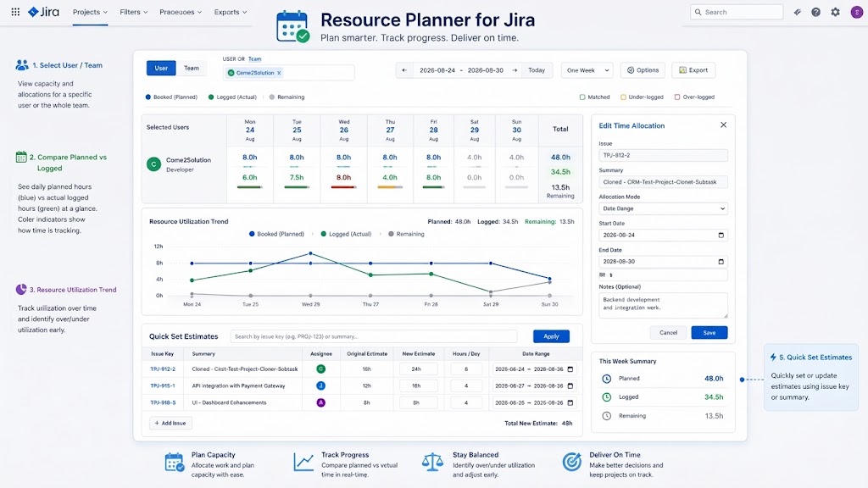This screenshot has height=488, width=868.
Task: Open the help question mark icon
Action: click(x=816, y=12)
